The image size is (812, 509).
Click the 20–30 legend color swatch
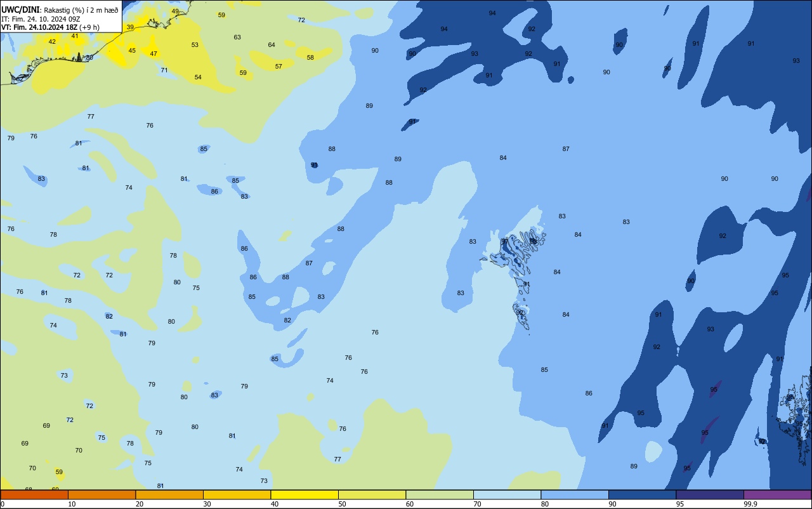pyautogui.click(x=169, y=494)
